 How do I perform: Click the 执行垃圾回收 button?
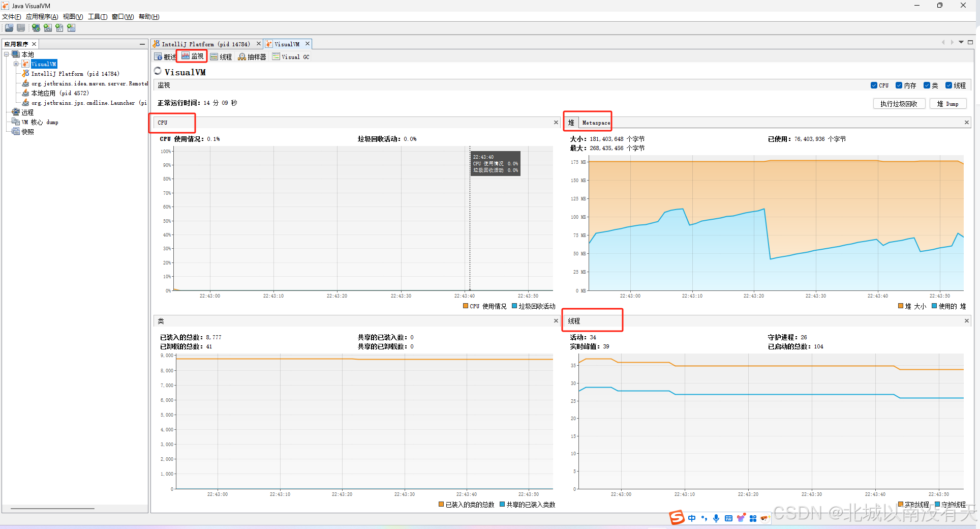click(x=899, y=104)
